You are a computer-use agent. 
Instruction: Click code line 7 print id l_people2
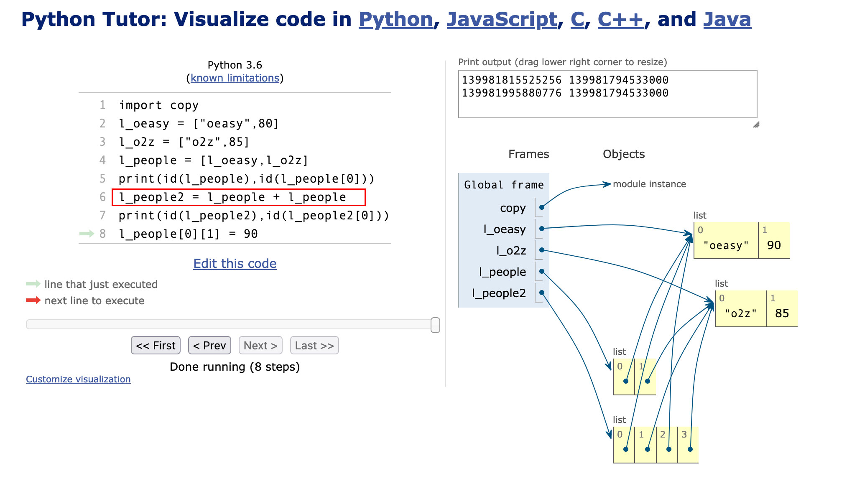click(254, 216)
